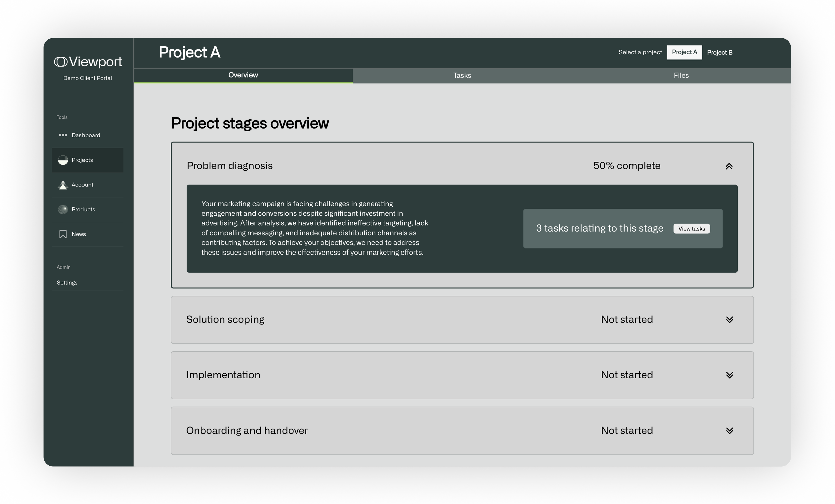Open News via the bookmark icon

(63, 234)
